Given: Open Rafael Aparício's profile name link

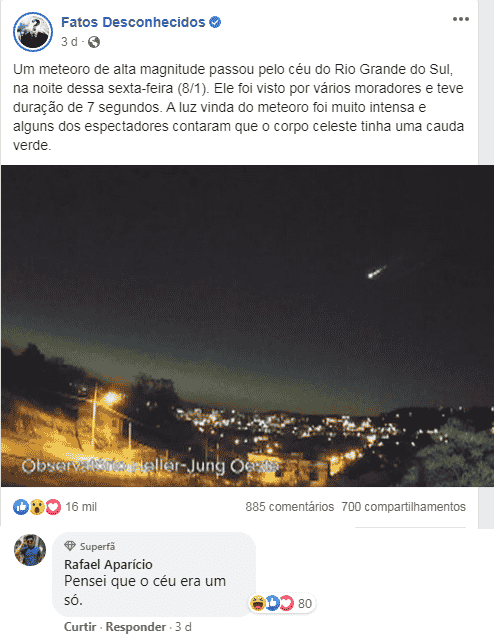Looking at the screenshot, I should click(x=108, y=564).
